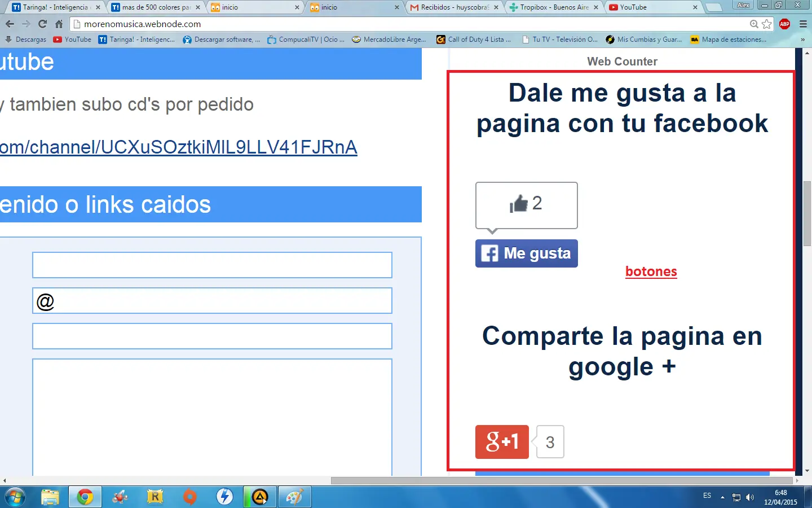Click the Facebook Me gusta button
812x508 pixels.
point(527,253)
